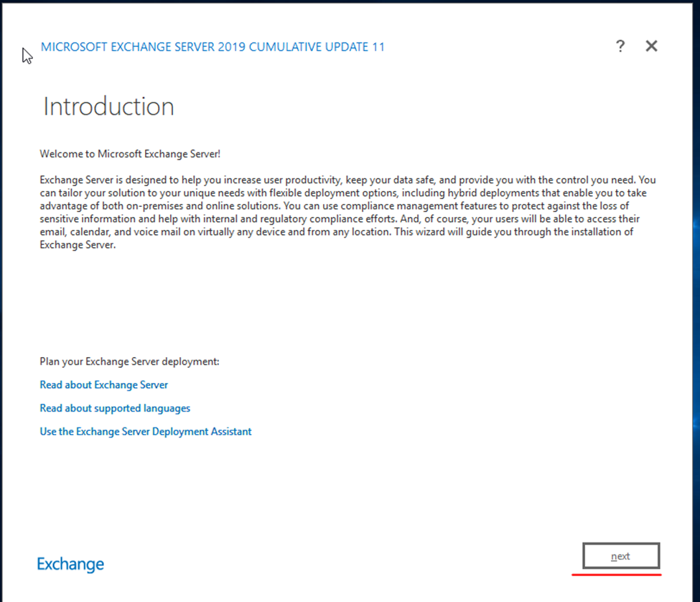
Task: Click the Exchange logo at bottom left
Action: (x=70, y=564)
